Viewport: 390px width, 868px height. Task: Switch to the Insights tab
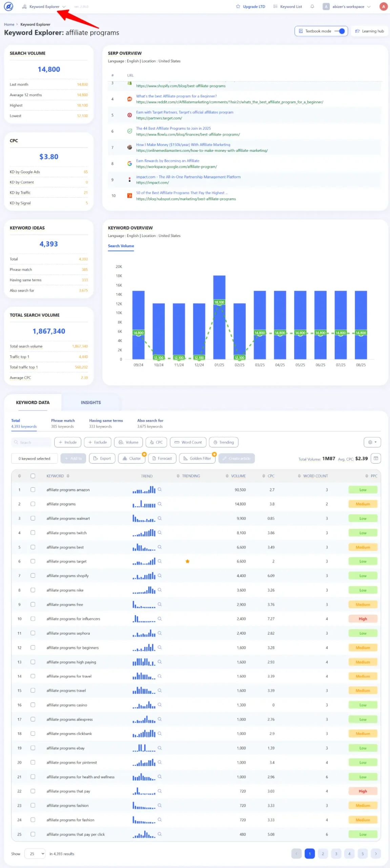90,402
